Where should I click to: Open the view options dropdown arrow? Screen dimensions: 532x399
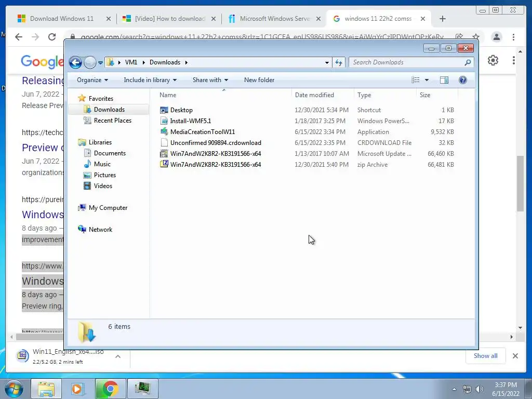(x=427, y=80)
